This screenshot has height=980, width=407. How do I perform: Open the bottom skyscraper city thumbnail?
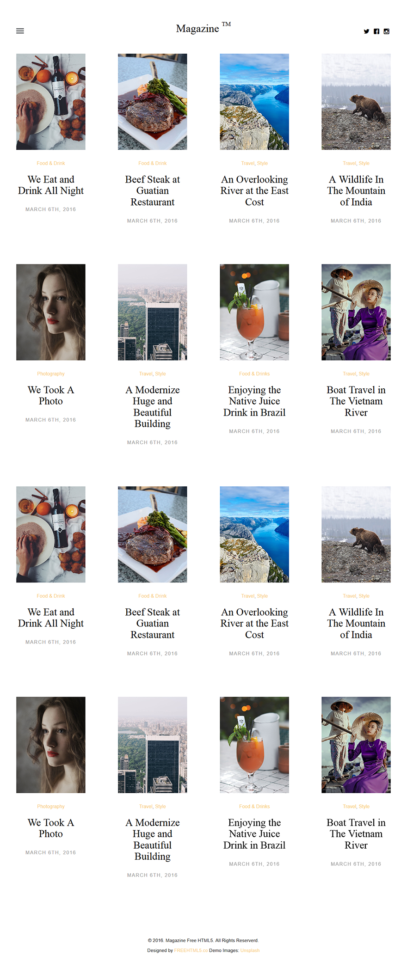tap(153, 745)
